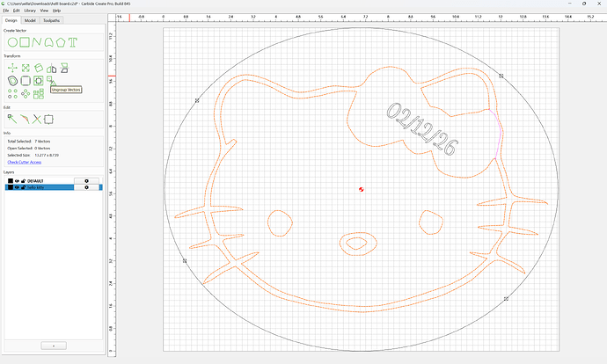Image resolution: width=607 pixels, height=364 pixels.
Task: Click the Selected Size 13.277 x 8.739 text
Action: pos(33,155)
